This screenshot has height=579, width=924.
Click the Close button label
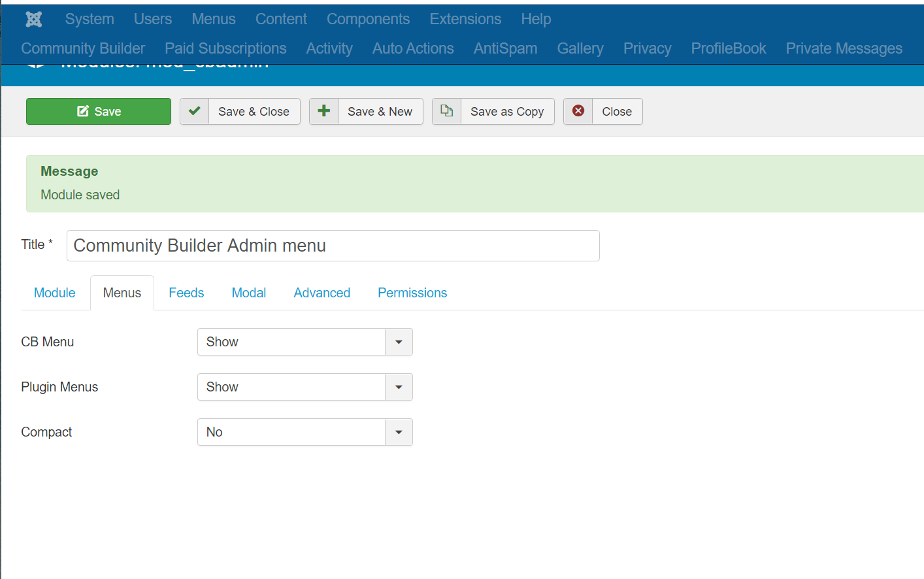coord(617,112)
